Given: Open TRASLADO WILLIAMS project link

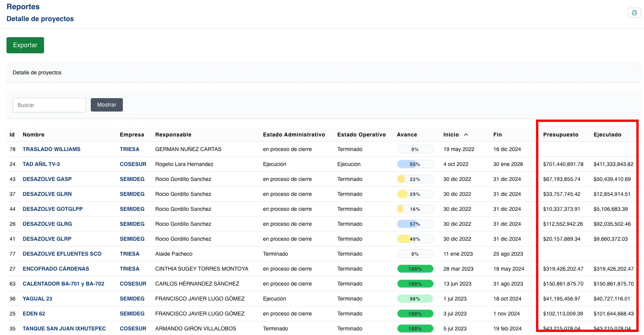Looking at the screenshot, I should coord(51,149).
